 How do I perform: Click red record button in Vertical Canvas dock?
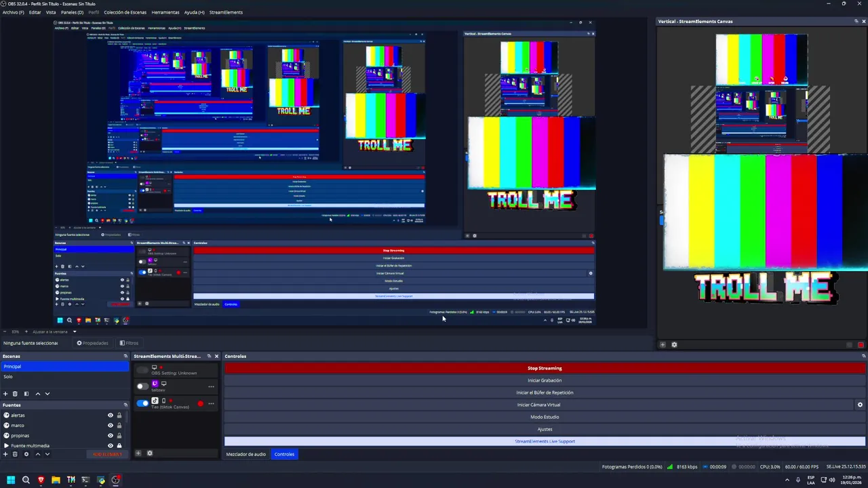click(x=861, y=344)
